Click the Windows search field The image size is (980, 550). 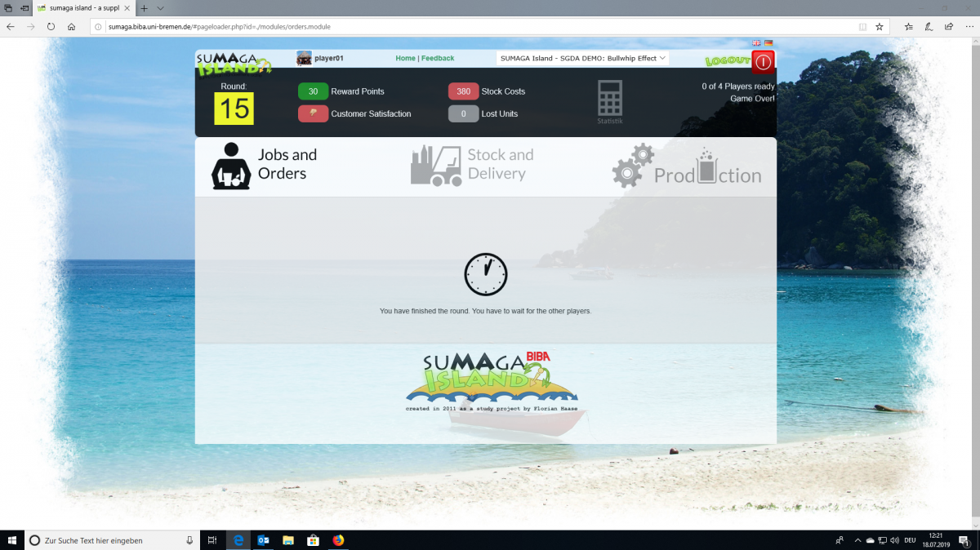point(106,539)
